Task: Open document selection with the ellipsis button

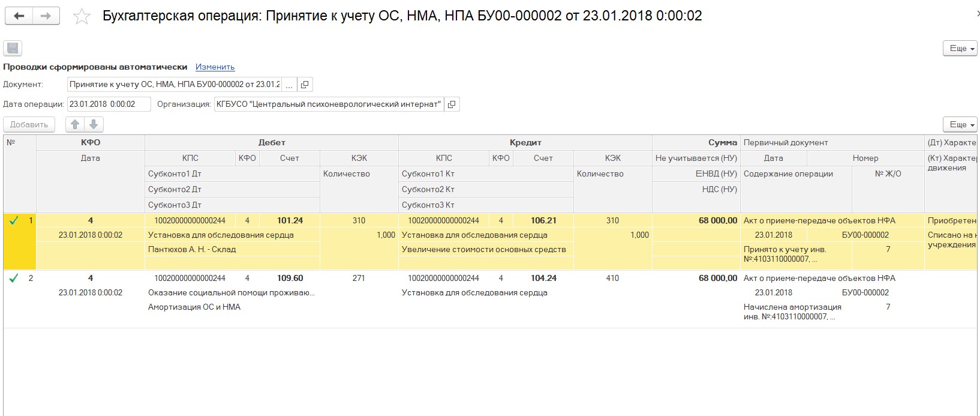Action: click(289, 85)
